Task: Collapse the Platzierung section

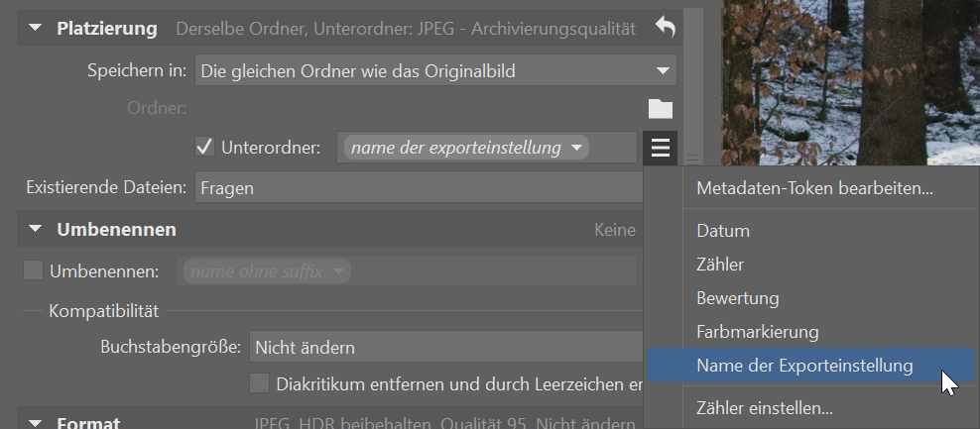Action: 36,28
